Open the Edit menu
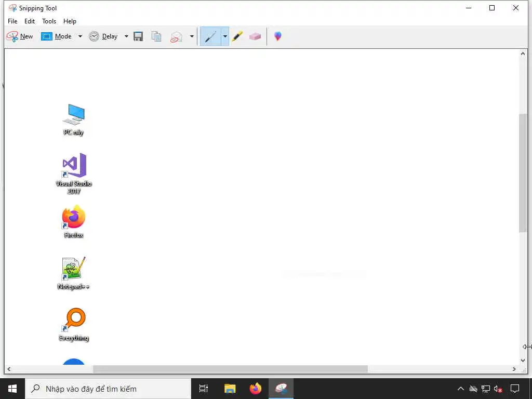 coord(30,21)
